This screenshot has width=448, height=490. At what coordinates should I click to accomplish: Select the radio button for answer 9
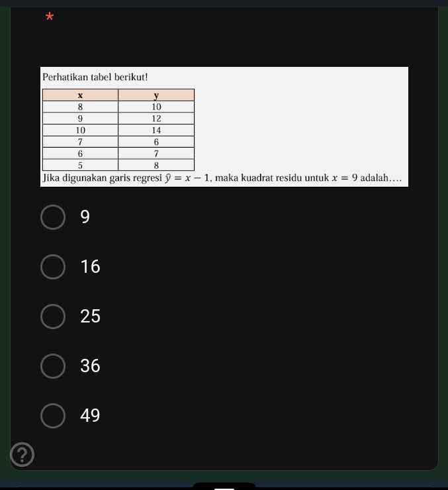point(53,217)
